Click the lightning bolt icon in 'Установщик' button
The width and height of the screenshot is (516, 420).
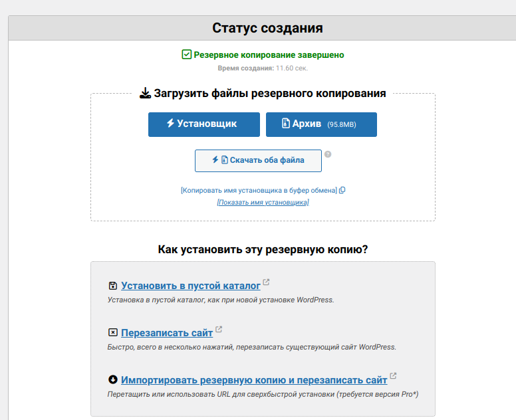pos(170,124)
